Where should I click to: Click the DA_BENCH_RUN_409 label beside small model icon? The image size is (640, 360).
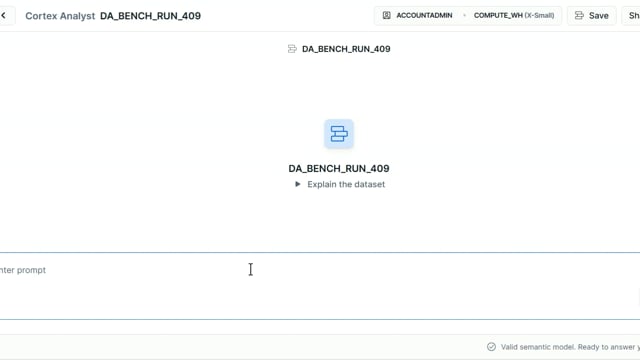[346, 49]
